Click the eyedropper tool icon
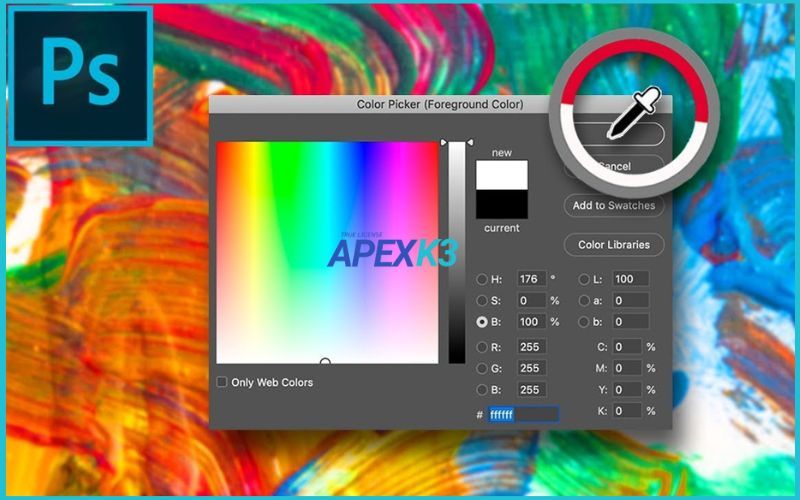 pos(634,113)
